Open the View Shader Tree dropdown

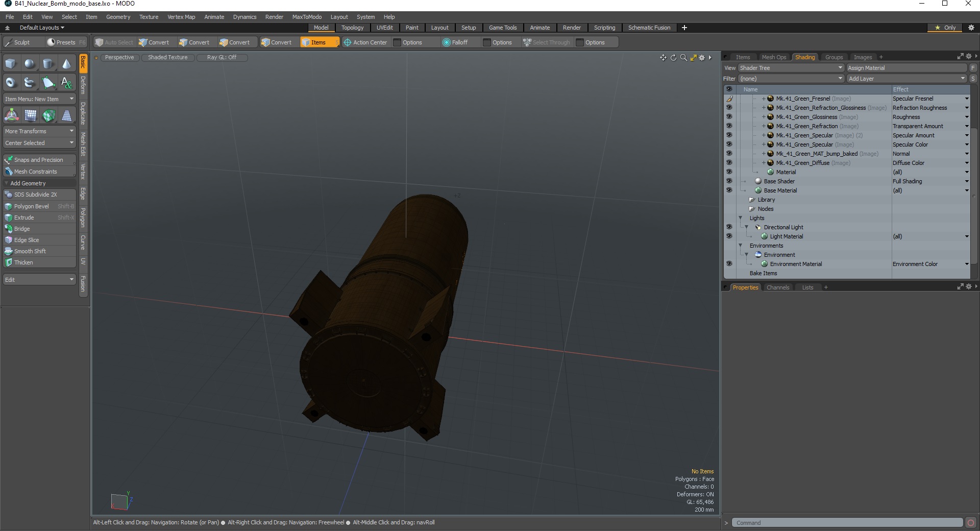(791, 68)
